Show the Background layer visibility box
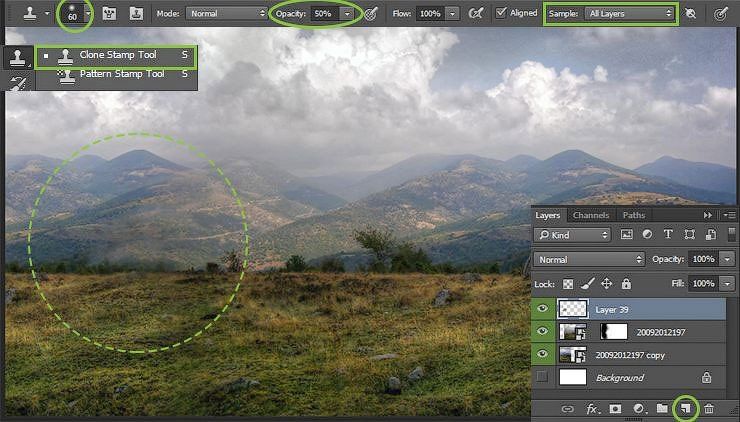740x422 pixels. (542, 377)
